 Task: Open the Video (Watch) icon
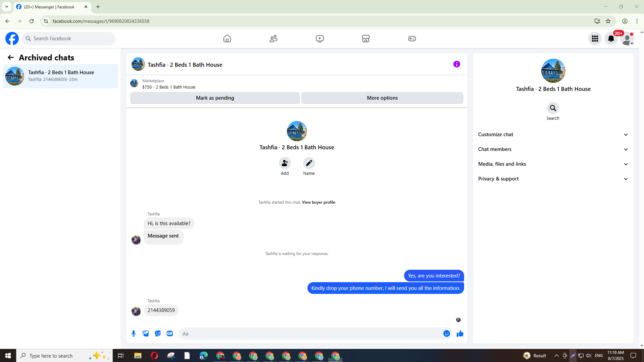pyautogui.click(x=320, y=39)
